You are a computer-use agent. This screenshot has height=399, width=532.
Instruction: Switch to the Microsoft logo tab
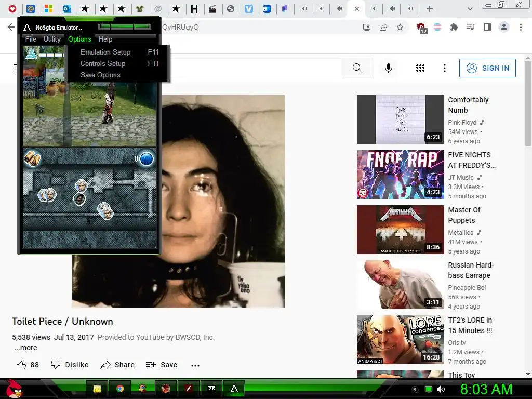point(49,9)
